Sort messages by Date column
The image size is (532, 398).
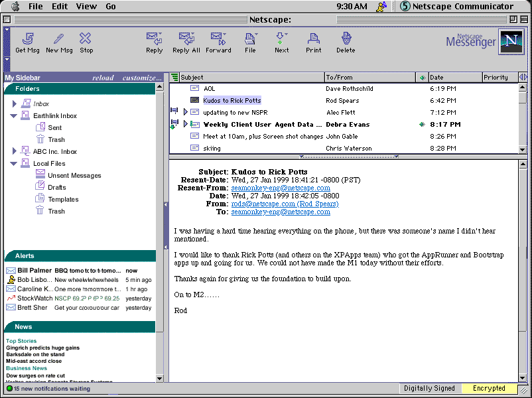[x=455, y=78]
